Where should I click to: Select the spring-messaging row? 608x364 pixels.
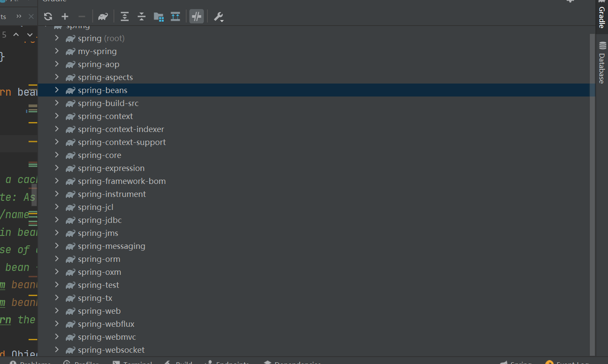(317, 246)
